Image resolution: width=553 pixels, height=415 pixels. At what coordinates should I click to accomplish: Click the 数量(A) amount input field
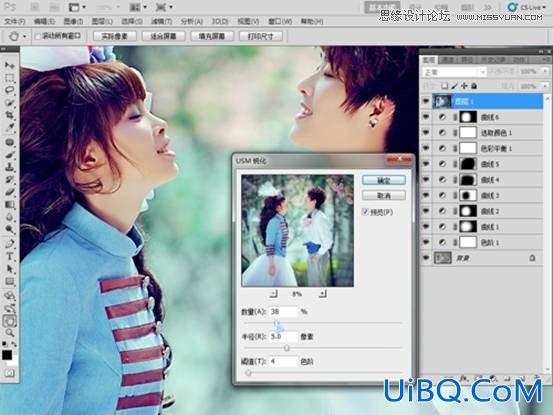tap(284, 312)
